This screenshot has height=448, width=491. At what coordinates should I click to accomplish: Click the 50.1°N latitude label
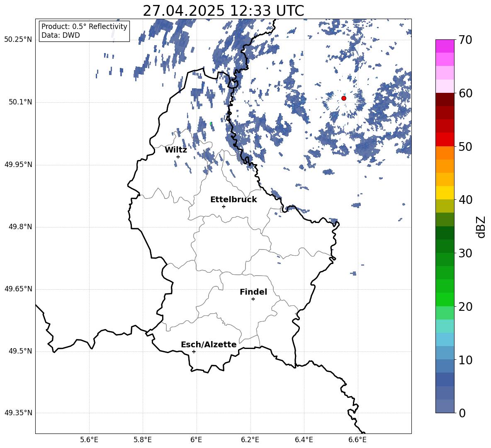(21, 102)
